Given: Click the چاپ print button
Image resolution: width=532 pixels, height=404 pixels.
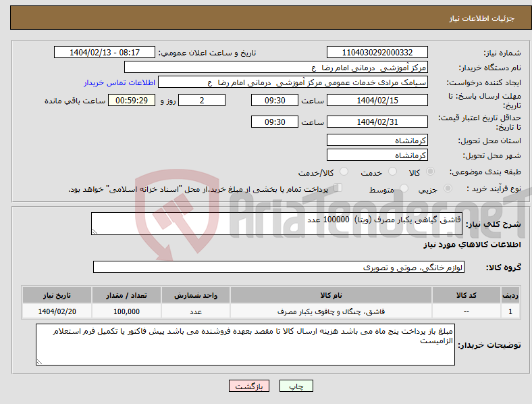Looking at the screenshot, I should (296, 386).
